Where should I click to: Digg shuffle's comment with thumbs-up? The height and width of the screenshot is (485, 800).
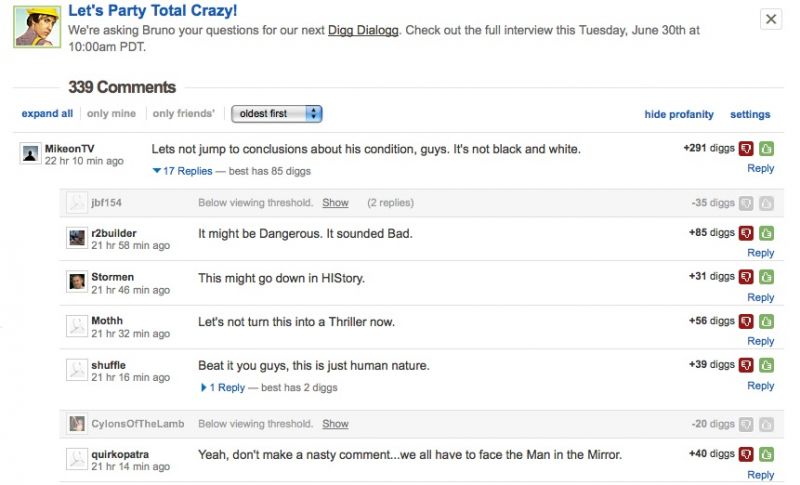pos(766,365)
